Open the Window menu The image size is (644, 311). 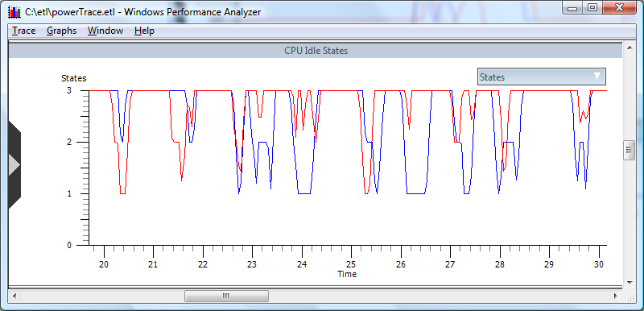[x=105, y=31]
